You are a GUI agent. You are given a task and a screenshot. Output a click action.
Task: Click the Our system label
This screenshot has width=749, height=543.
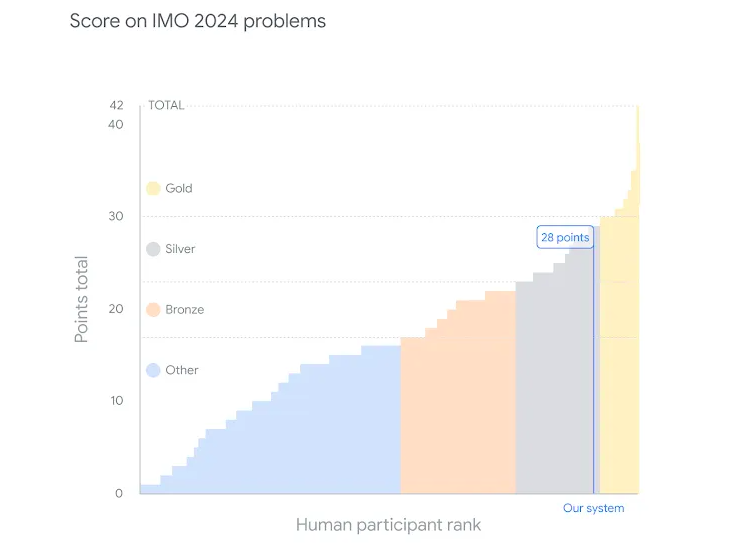click(x=593, y=508)
